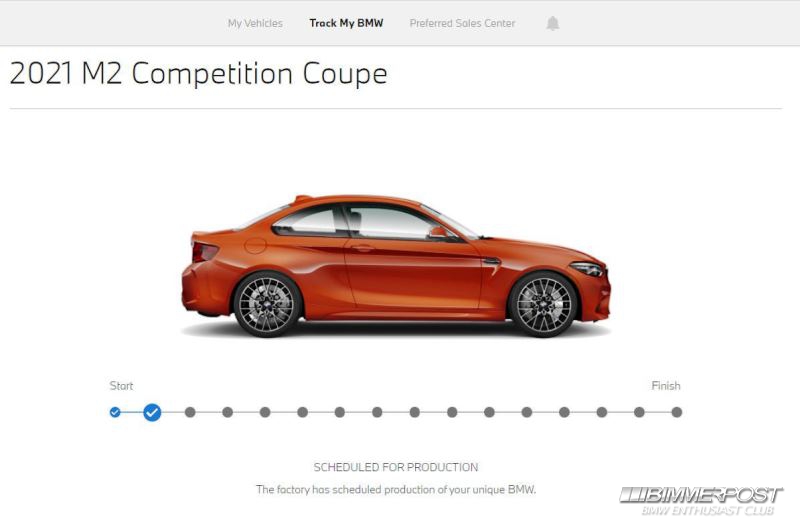Click the second-to-last progress dot
This screenshot has height=524, width=800.
(x=639, y=412)
